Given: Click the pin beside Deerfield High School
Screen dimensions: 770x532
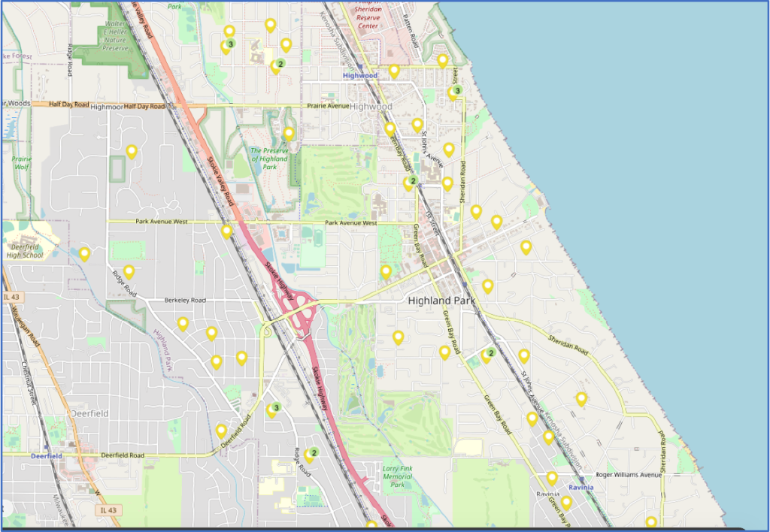Looking at the screenshot, I should click(x=84, y=254).
